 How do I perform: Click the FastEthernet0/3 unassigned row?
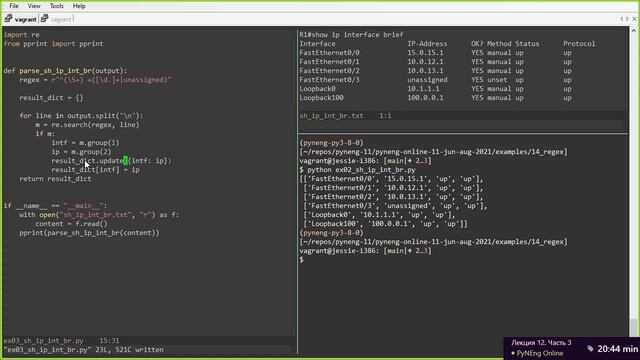435,80
